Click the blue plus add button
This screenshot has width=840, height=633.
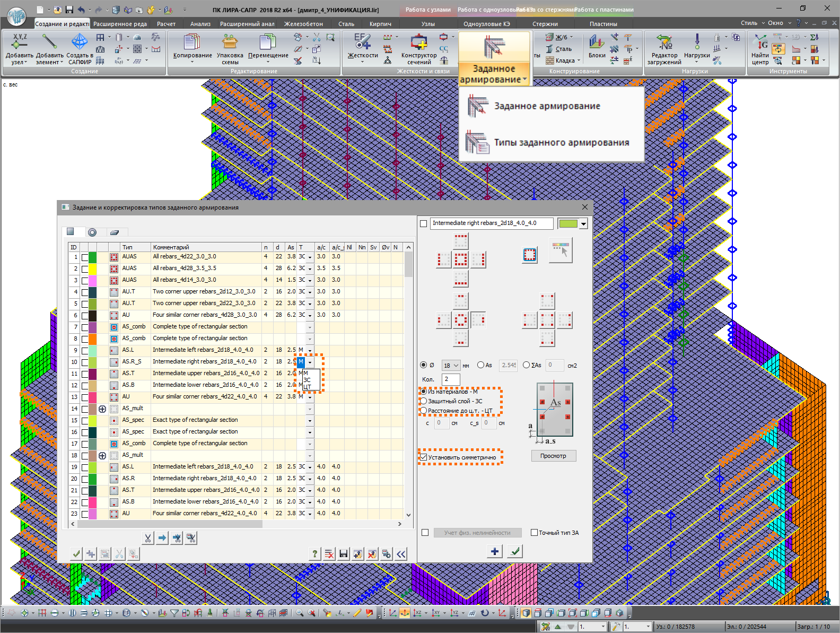[x=494, y=551]
